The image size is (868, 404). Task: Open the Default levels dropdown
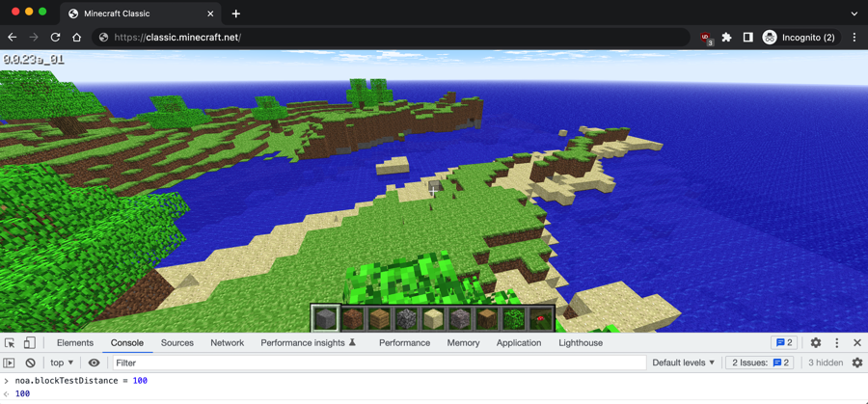point(683,363)
